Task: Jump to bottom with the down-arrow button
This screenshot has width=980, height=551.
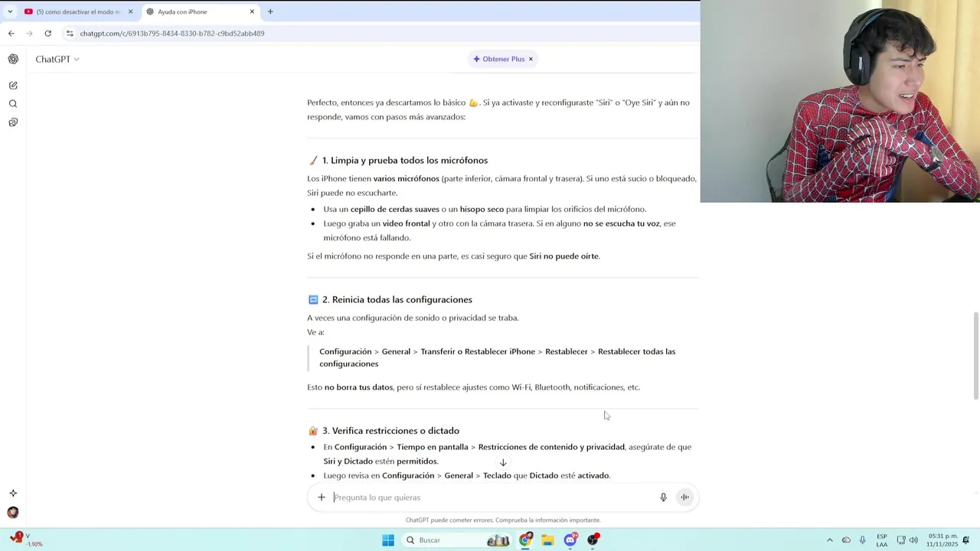Action: click(503, 462)
